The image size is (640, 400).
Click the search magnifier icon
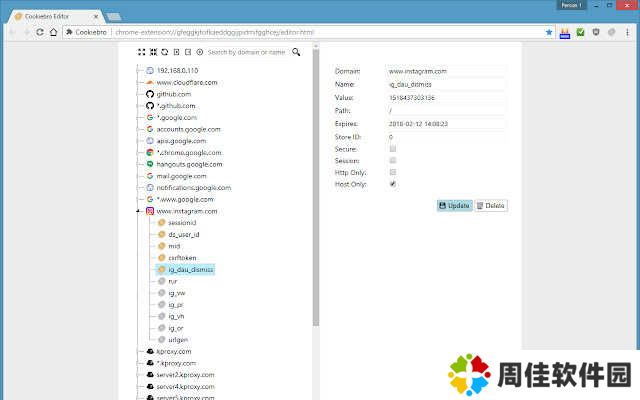click(296, 52)
